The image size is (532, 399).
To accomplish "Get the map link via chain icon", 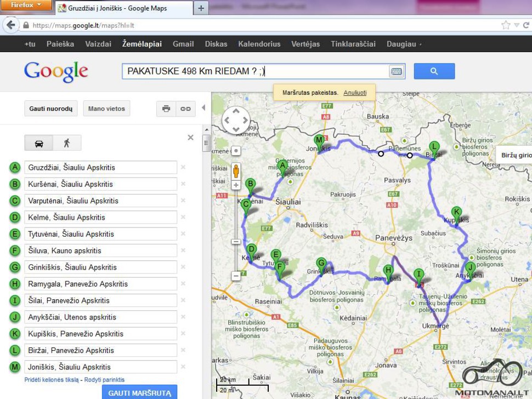I will click(x=185, y=109).
